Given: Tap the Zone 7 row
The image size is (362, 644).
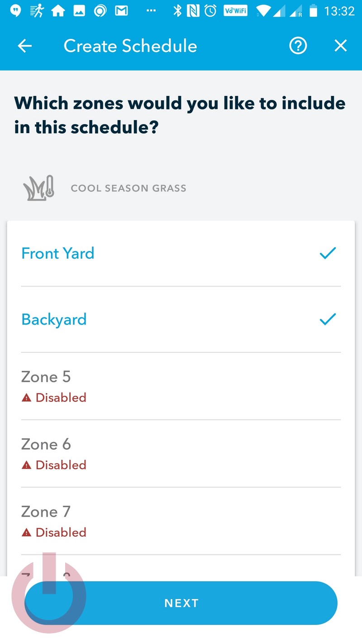Looking at the screenshot, I should [181, 521].
